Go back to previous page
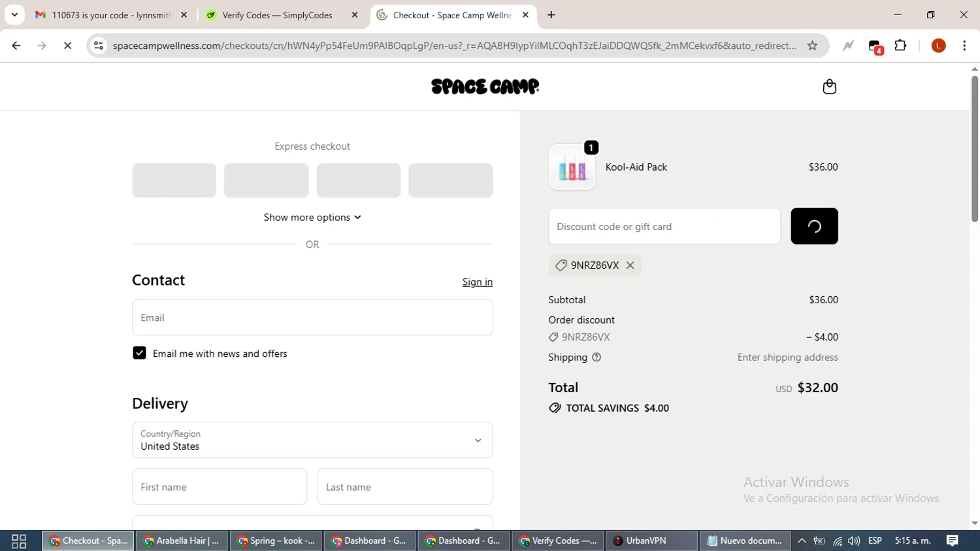The height and width of the screenshot is (551, 980). [16, 46]
